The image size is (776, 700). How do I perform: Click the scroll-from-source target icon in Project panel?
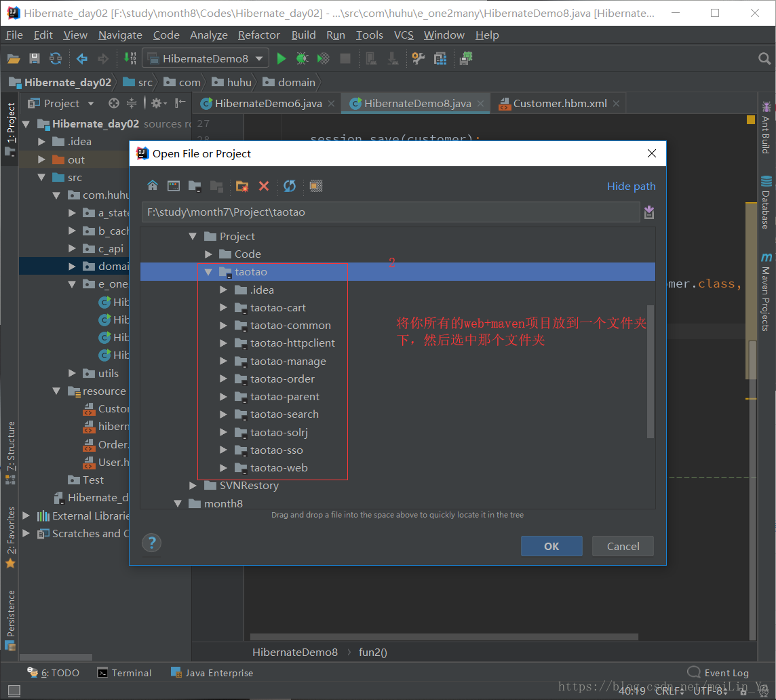[114, 103]
